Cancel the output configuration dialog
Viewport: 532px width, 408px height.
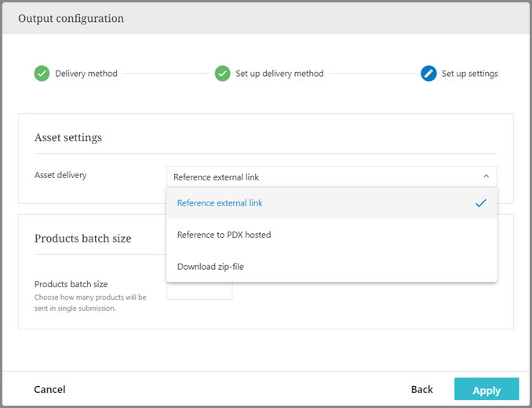49,390
